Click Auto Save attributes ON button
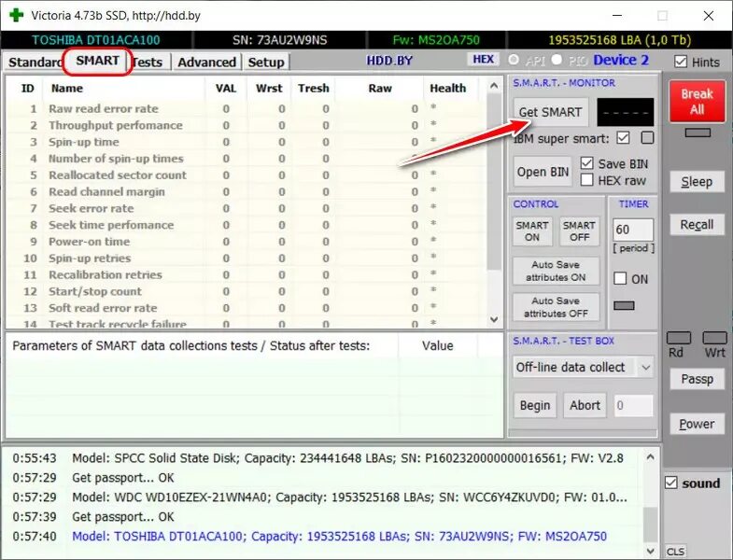 click(x=556, y=271)
